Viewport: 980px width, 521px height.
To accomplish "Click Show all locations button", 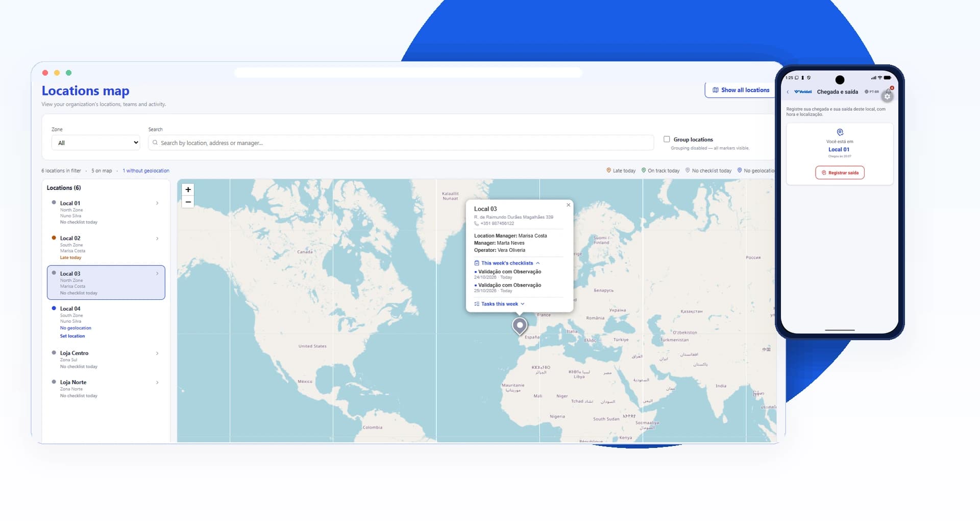I will (741, 90).
